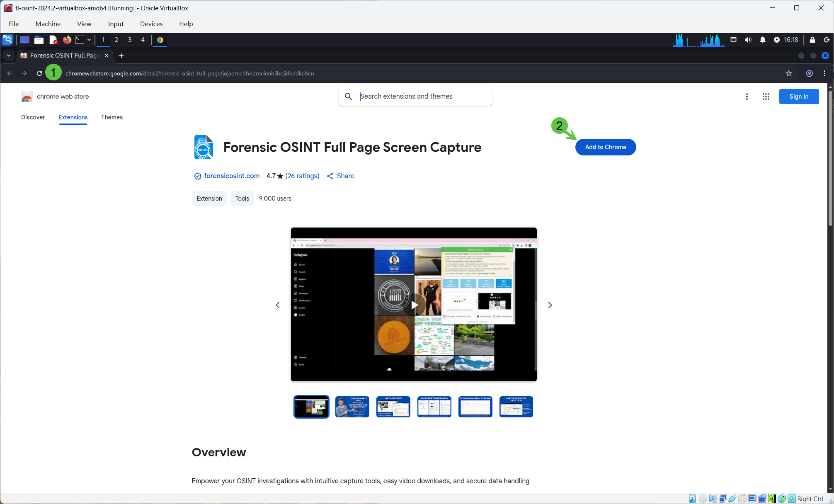Open the Google apps grid
Image resolution: width=834 pixels, height=504 pixels.
click(766, 97)
